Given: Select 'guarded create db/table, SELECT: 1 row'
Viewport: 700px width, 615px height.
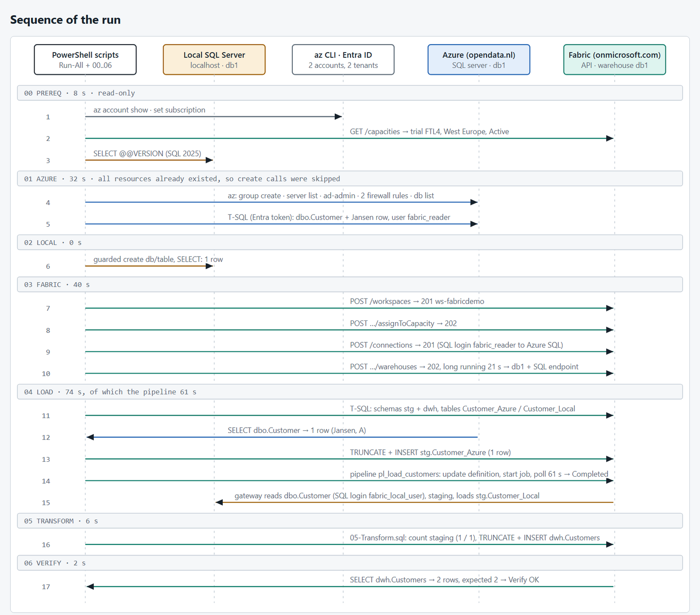Looking at the screenshot, I should pos(158,259).
